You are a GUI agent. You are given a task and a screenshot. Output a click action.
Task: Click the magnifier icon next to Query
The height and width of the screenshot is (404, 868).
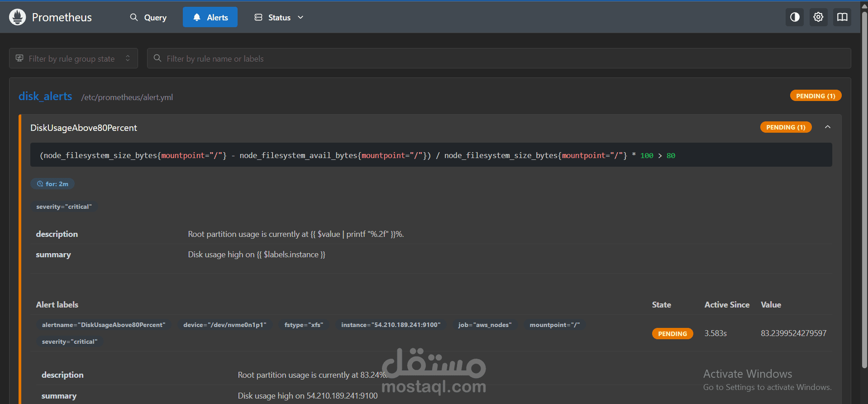click(134, 17)
